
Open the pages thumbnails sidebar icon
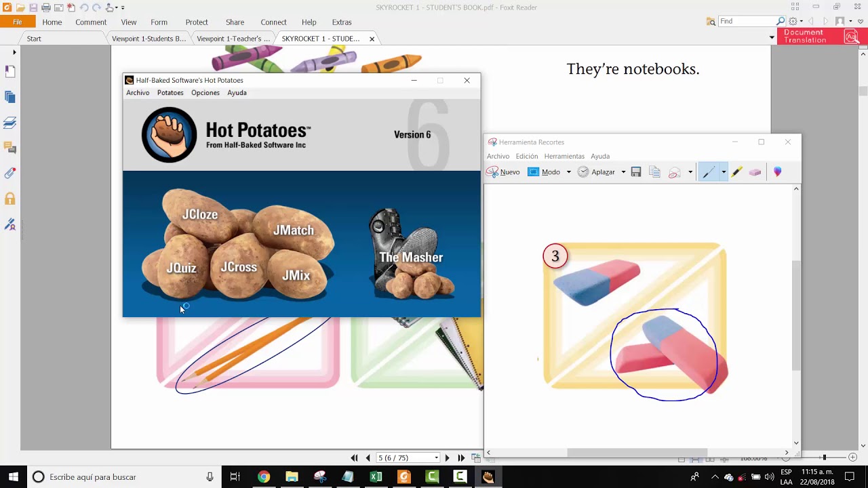tap(10, 97)
